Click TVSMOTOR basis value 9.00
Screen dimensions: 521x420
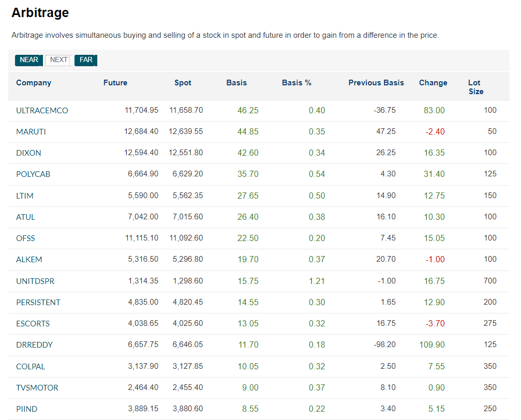coord(250,388)
